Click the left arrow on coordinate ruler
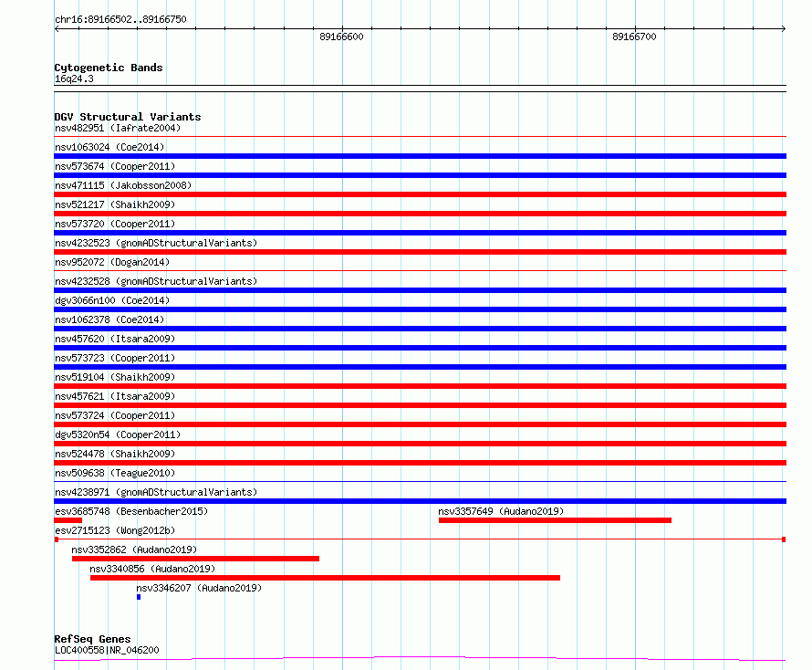The image size is (812, 670). (x=57, y=29)
